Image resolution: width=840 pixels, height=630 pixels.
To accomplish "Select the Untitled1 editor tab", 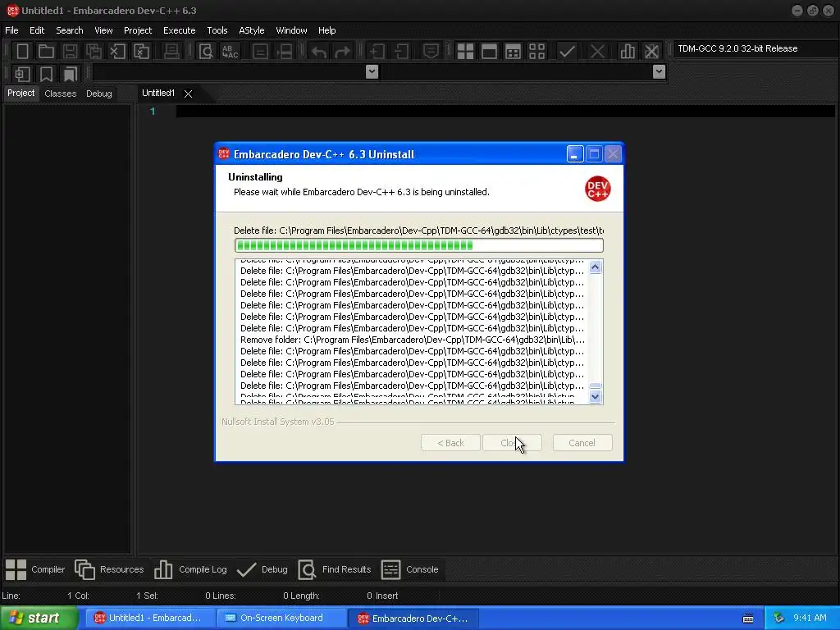I will click(158, 94).
